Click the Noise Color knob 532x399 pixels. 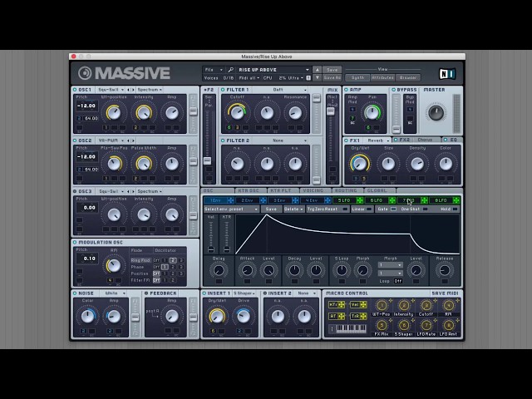88,315
